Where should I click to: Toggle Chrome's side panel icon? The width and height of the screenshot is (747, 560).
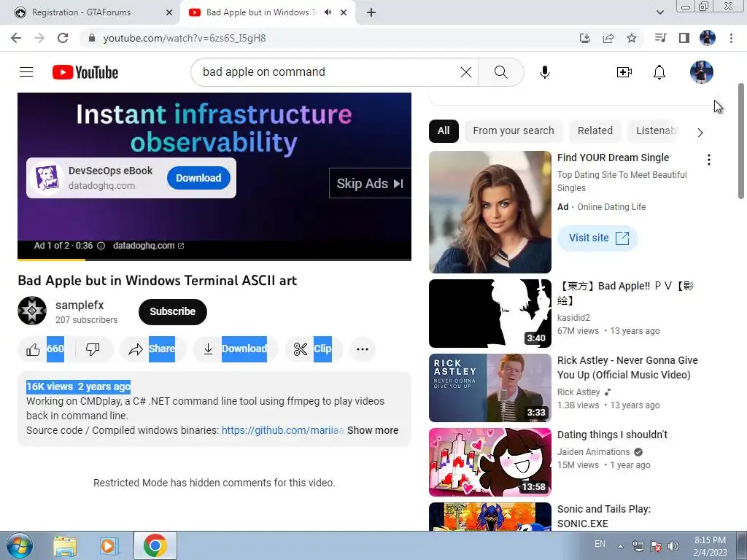684,38
